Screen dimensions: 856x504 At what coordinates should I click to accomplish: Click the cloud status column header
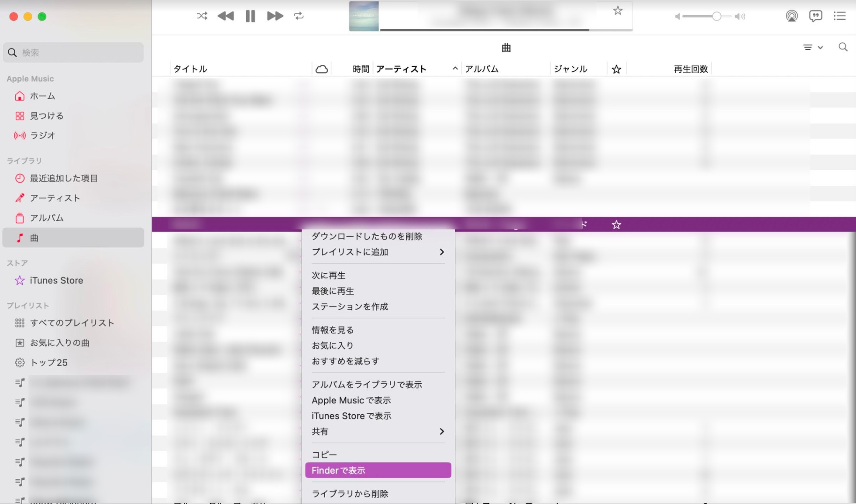tap(321, 69)
